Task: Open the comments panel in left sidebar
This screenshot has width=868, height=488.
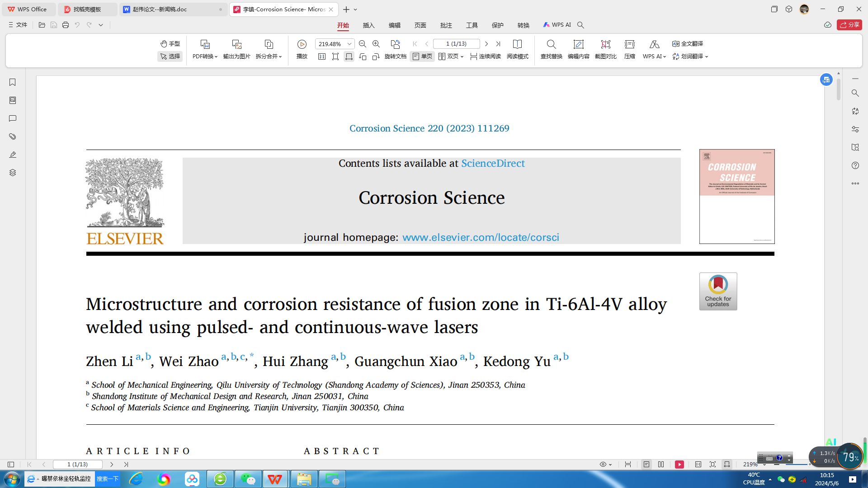Action: pos(13,118)
